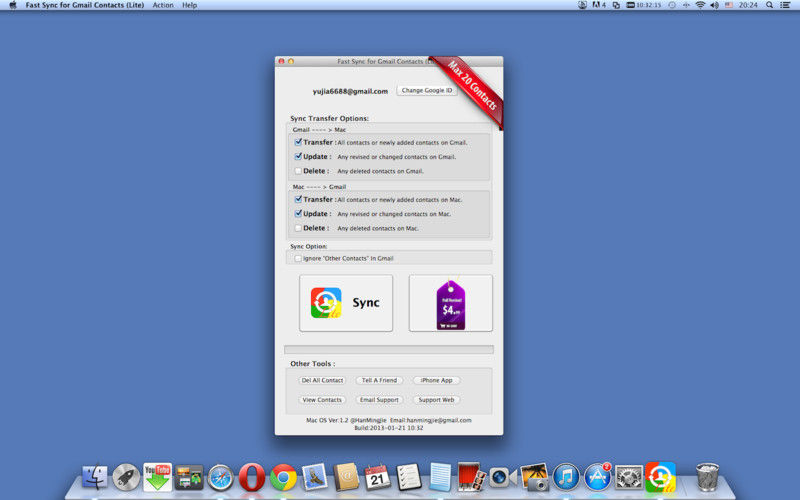Open Mission Control in the dock
800x500 pixels.
click(x=189, y=478)
